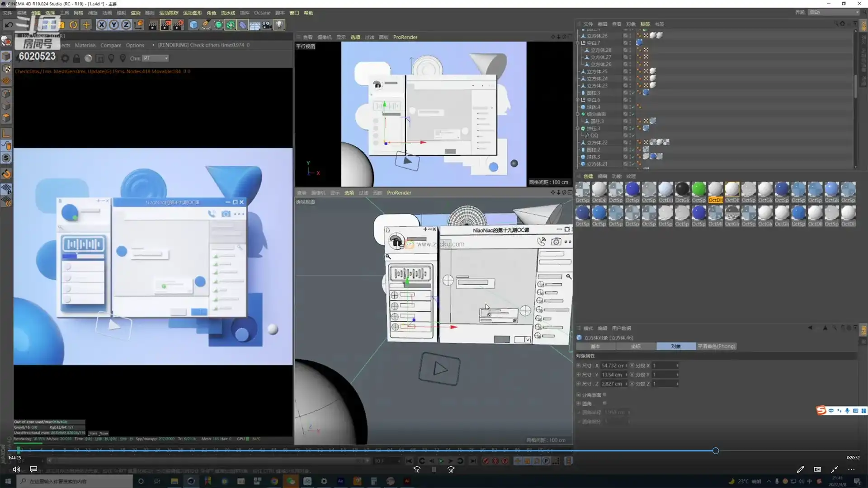Click the undo arrow icon
The width and height of the screenshot is (868, 488).
coord(9,25)
